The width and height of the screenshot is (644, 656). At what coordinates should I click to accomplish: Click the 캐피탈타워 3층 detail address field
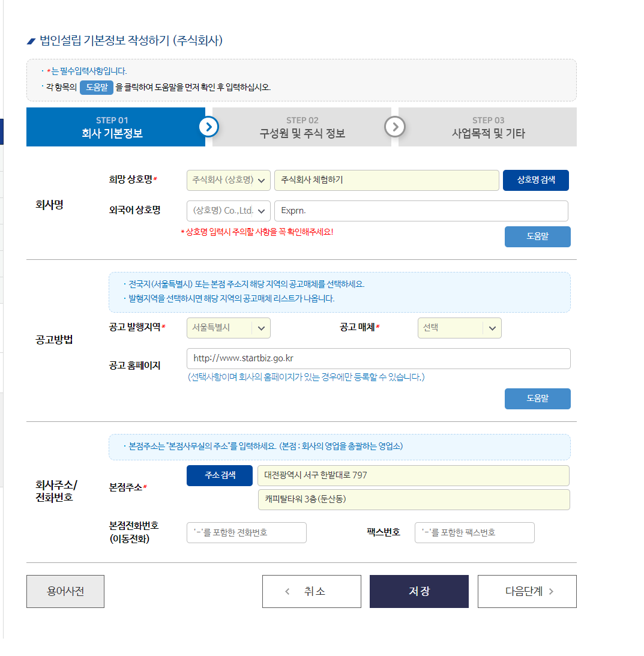tap(414, 499)
